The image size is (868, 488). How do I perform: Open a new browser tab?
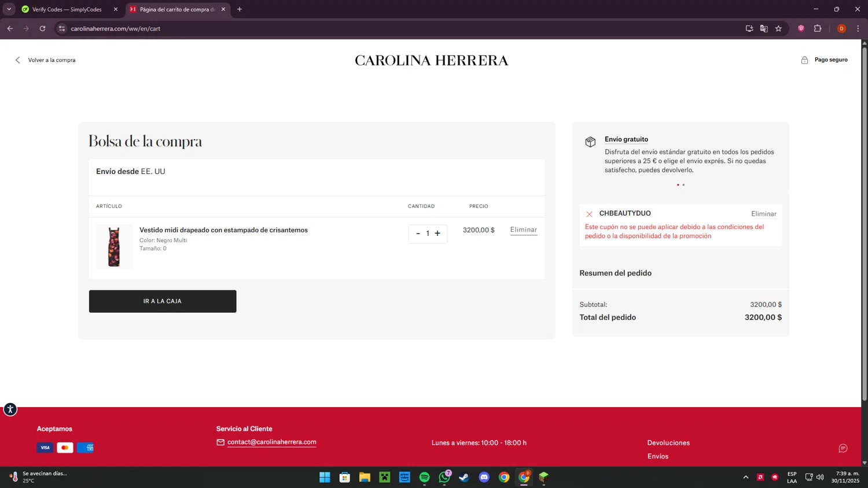(240, 9)
